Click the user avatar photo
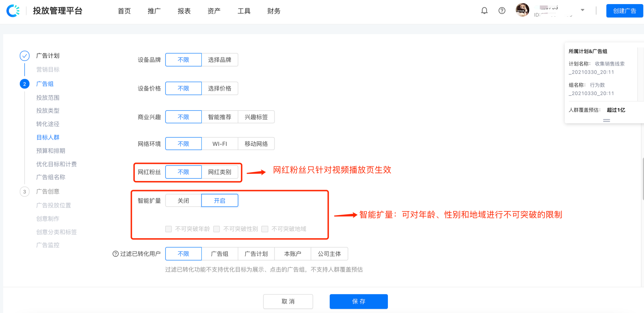The width and height of the screenshot is (644, 313). (x=522, y=10)
